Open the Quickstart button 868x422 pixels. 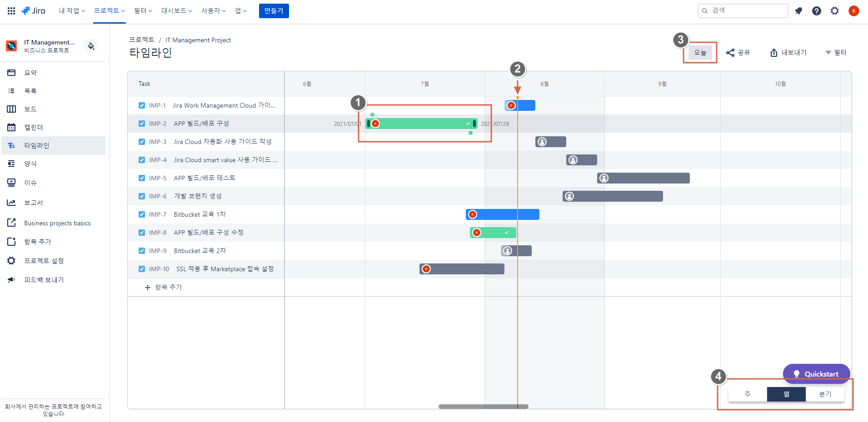click(x=816, y=374)
